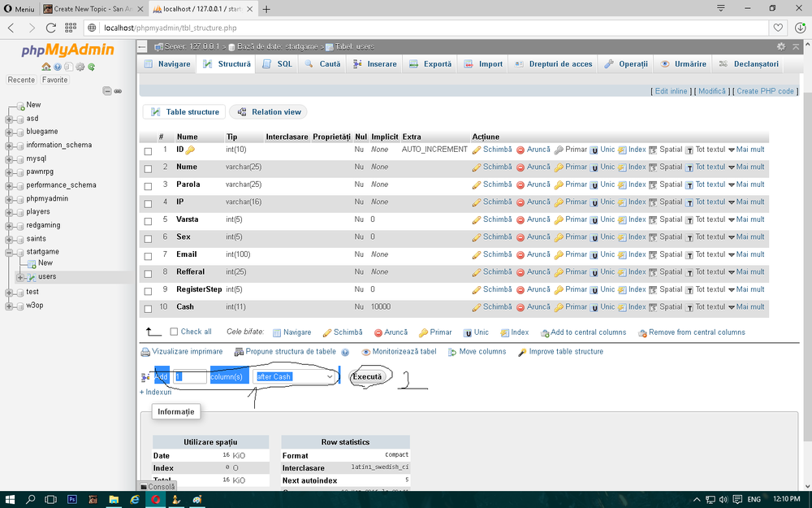Click the link-with-main-panel chain icon
The image size is (812, 508).
click(118, 91)
